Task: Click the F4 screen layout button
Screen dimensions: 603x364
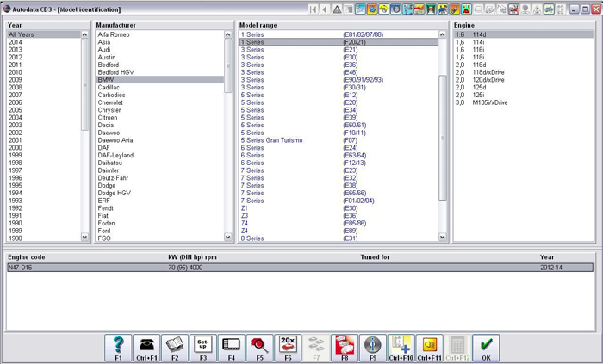Action: click(231, 348)
